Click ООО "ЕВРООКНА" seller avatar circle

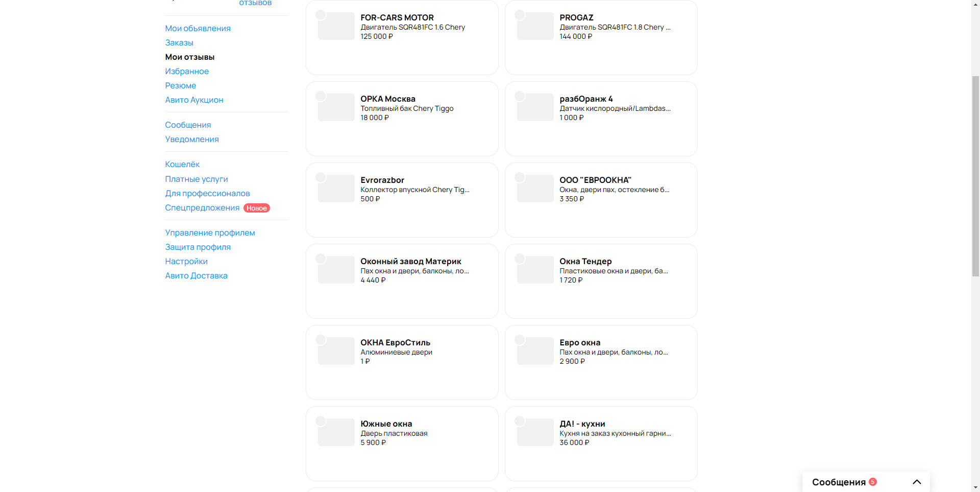pos(520,177)
